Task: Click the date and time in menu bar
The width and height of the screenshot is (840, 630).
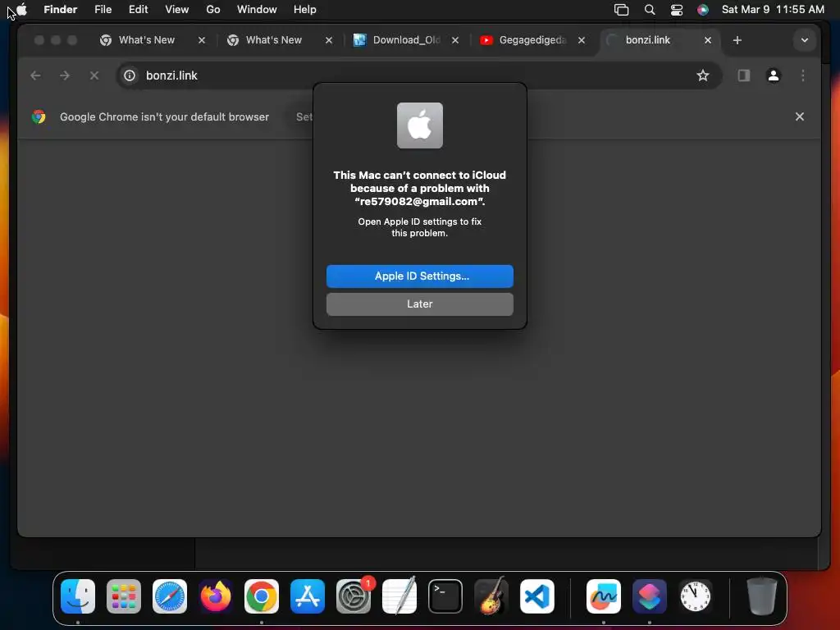Action: click(773, 10)
